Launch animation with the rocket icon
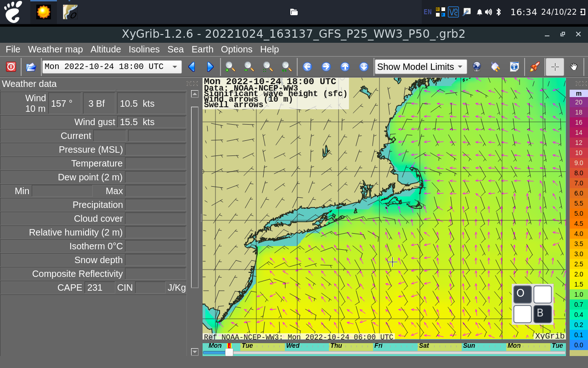Image resolution: width=588 pixels, height=368 pixels. 535,67
